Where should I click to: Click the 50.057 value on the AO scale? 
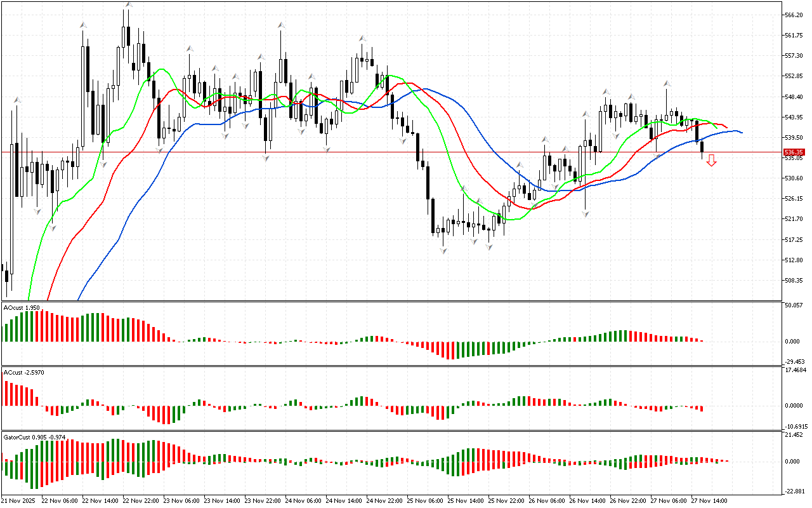coord(796,305)
